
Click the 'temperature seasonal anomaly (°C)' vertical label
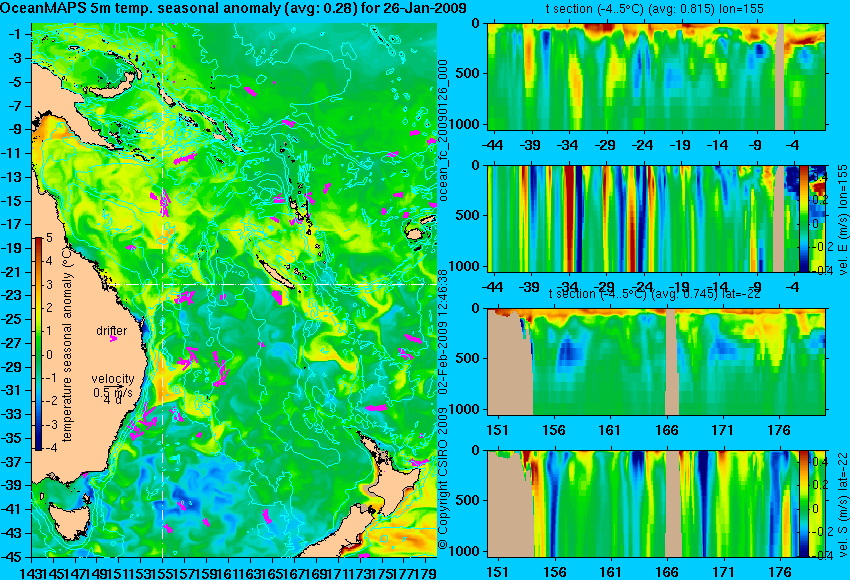point(67,345)
